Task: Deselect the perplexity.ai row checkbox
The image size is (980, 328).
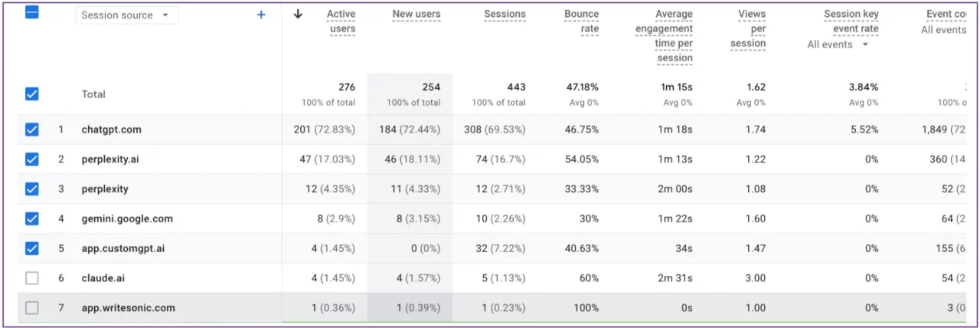Action: 32,159
